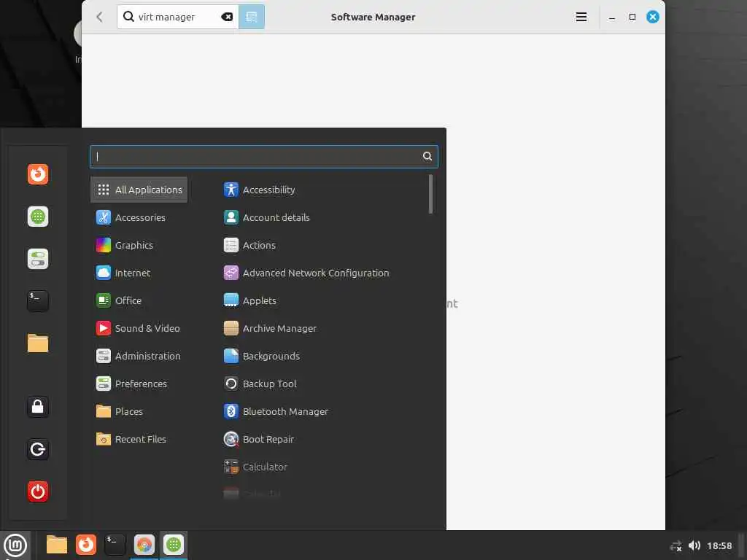747x560 pixels.
Task: Select Places category
Action: point(139,411)
